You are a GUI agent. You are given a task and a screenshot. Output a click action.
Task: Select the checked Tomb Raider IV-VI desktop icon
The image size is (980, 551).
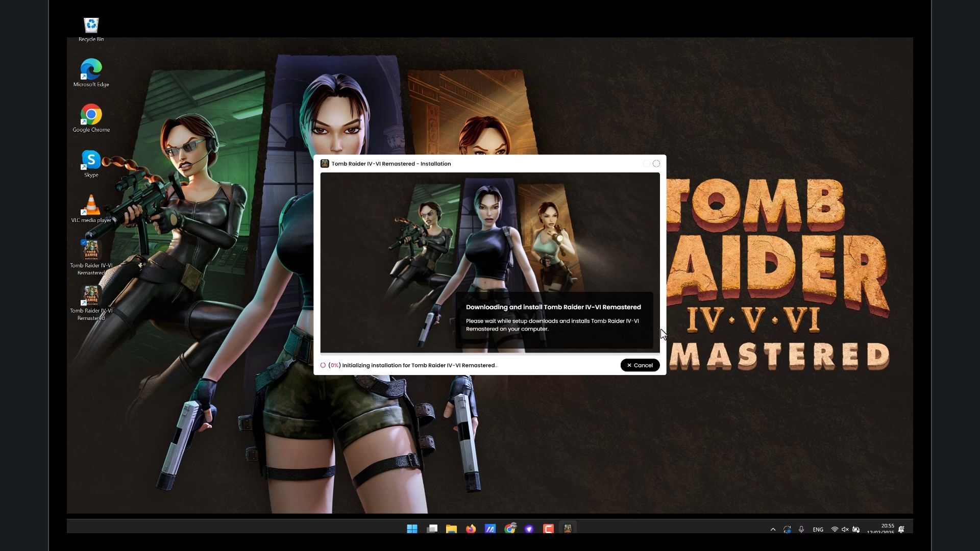pos(91,258)
